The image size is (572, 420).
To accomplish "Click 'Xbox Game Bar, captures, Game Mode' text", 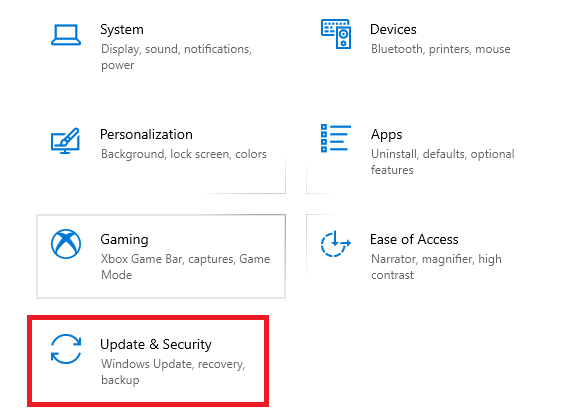I will 185,267.
